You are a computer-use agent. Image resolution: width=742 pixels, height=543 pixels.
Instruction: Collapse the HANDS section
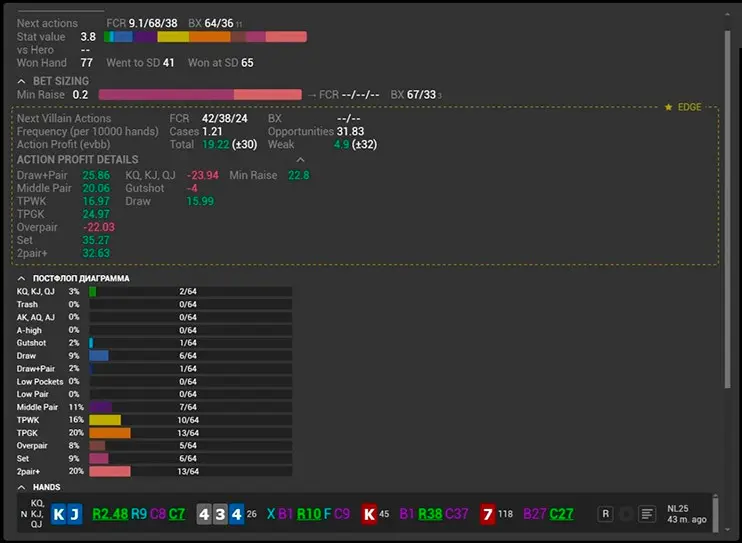tap(23, 487)
